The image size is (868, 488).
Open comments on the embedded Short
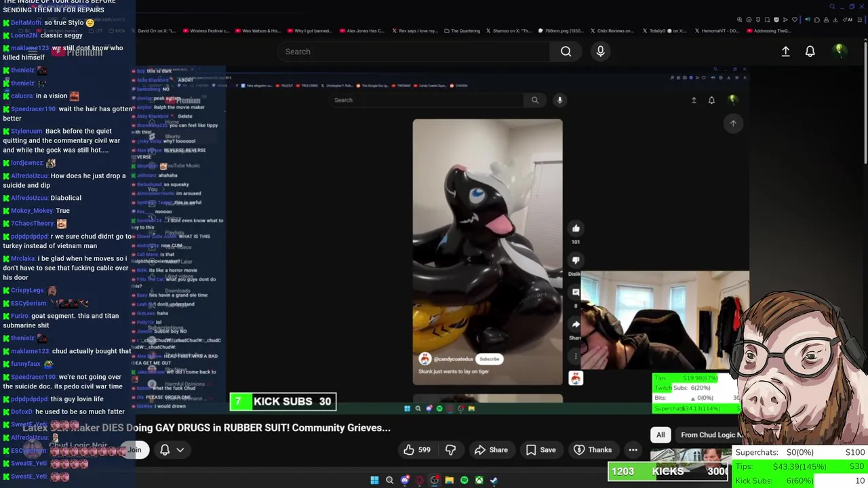(x=576, y=292)
